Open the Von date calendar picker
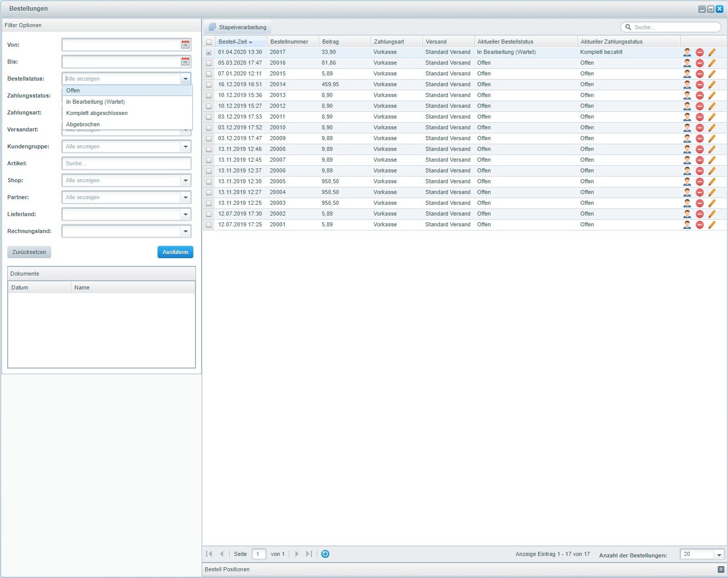728x578 pixels. click(x=185, y=45)
